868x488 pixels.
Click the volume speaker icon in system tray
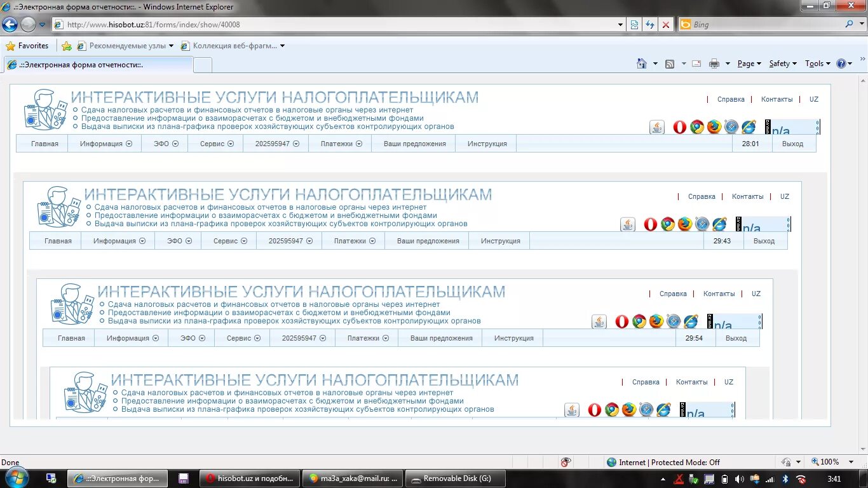[x=738, y=479]
